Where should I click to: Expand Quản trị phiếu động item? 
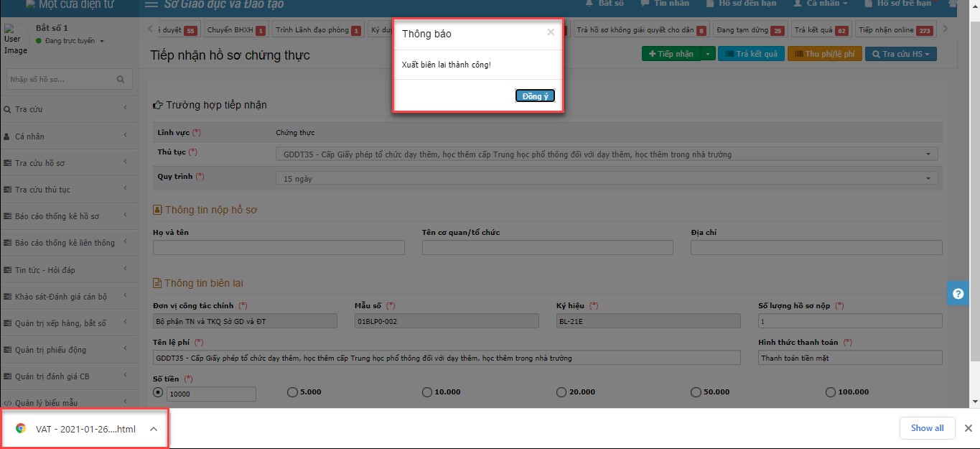point(69,350)
